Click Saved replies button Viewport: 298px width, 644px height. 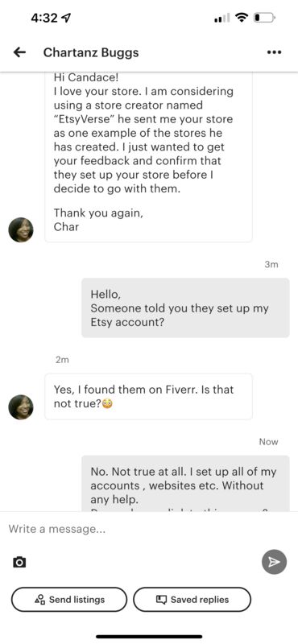(192, 600)
